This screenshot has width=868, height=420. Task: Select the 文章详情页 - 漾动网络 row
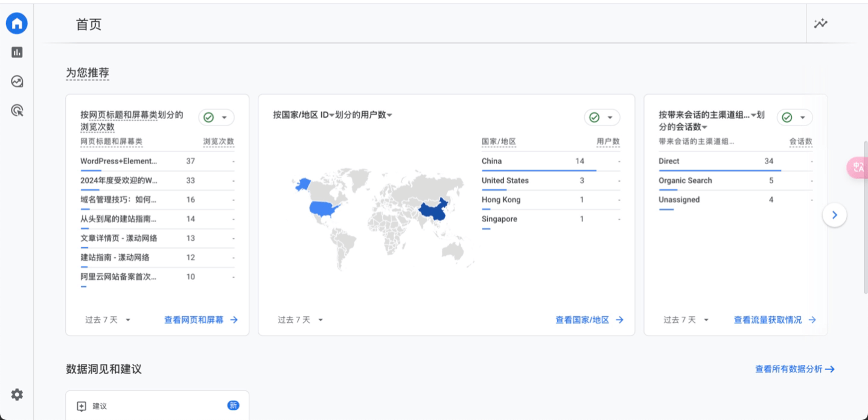[x=158, y=239]
